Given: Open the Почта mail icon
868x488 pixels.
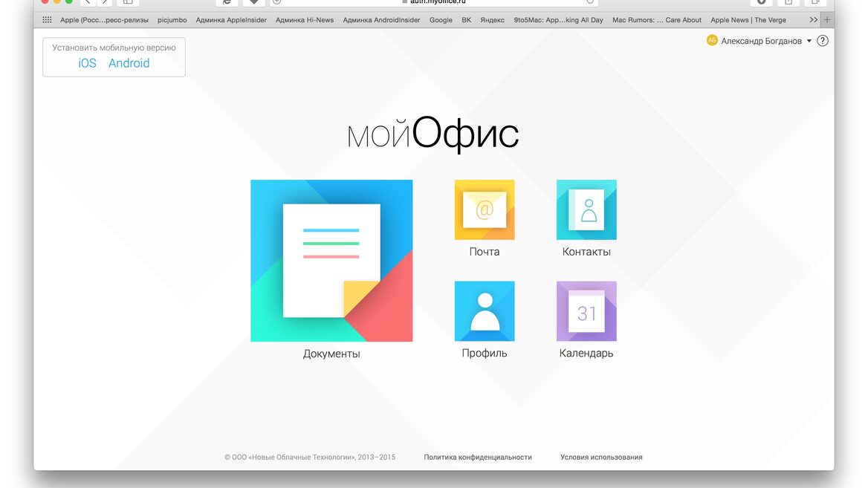Looking at the screenshot, I should [485, 209].
